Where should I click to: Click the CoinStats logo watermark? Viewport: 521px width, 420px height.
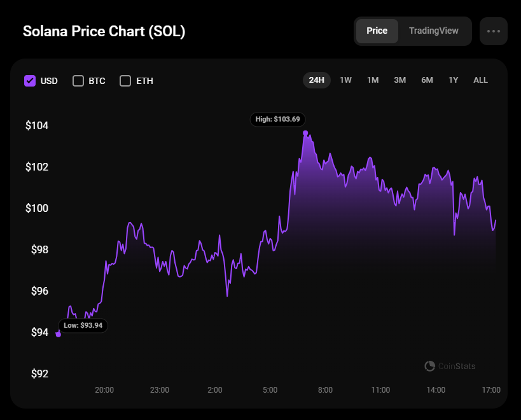(450, 366)
